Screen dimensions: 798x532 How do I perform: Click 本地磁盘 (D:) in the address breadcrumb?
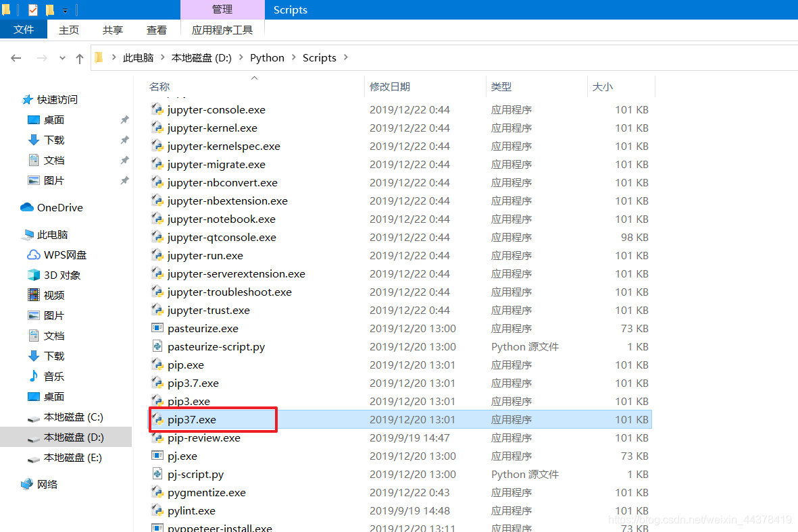[201, 57]
